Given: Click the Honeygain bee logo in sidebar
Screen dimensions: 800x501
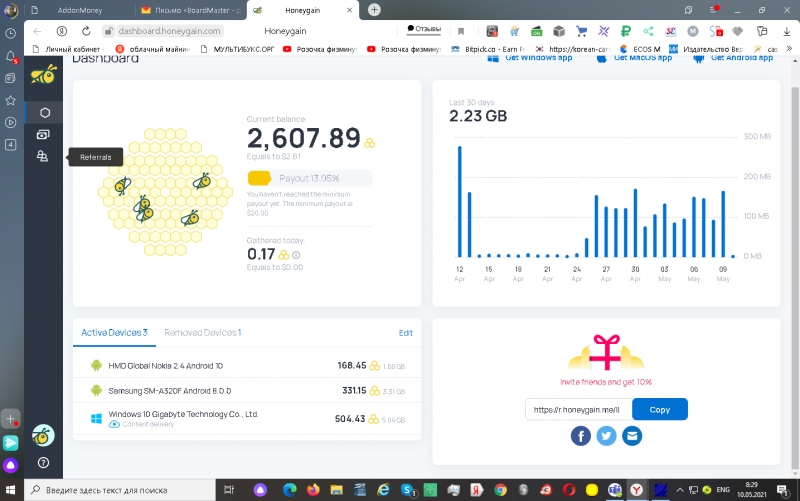Looking at the screenshot, I should (x=43, y=74).
